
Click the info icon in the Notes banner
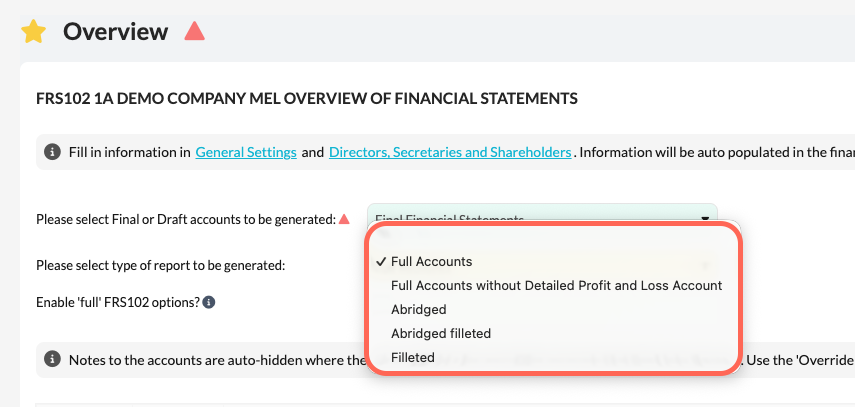(52, 359)
